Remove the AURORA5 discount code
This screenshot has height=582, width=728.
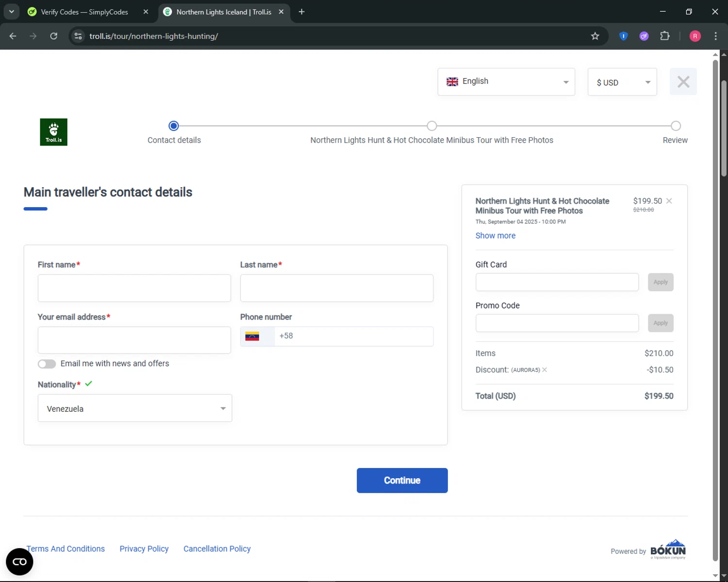[x=545, y=370]
